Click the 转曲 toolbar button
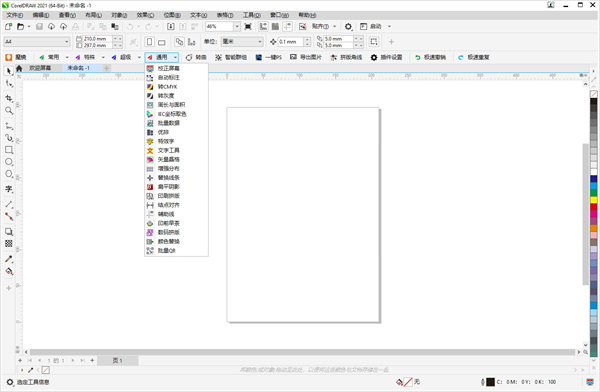600x392 pixels. tap(196, 57)
